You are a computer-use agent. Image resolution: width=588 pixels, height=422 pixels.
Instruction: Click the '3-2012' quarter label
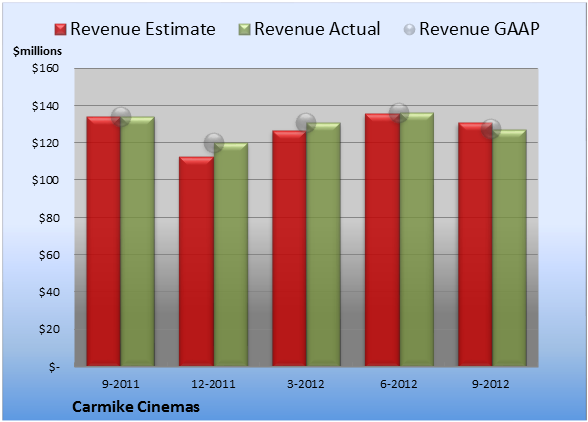306,384
